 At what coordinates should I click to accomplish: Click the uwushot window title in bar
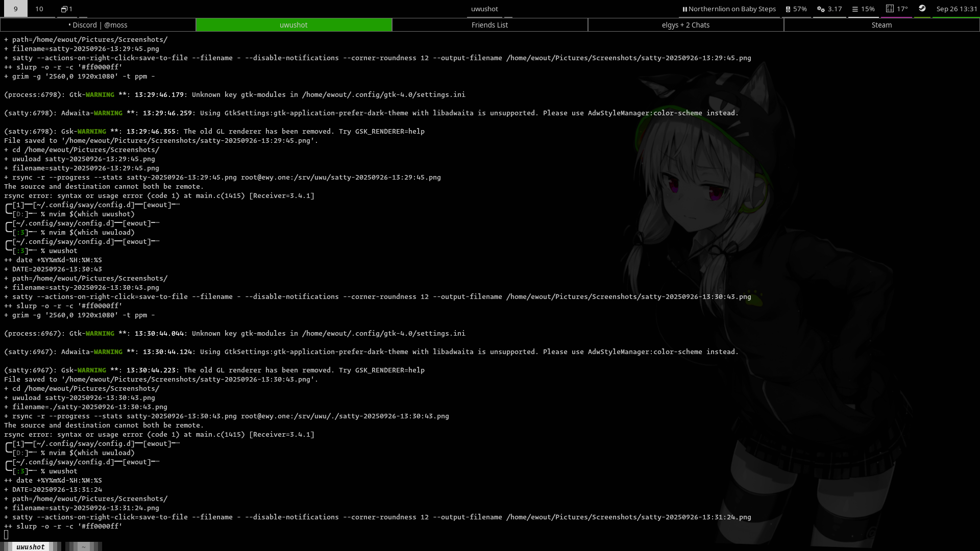coord(484,9)
